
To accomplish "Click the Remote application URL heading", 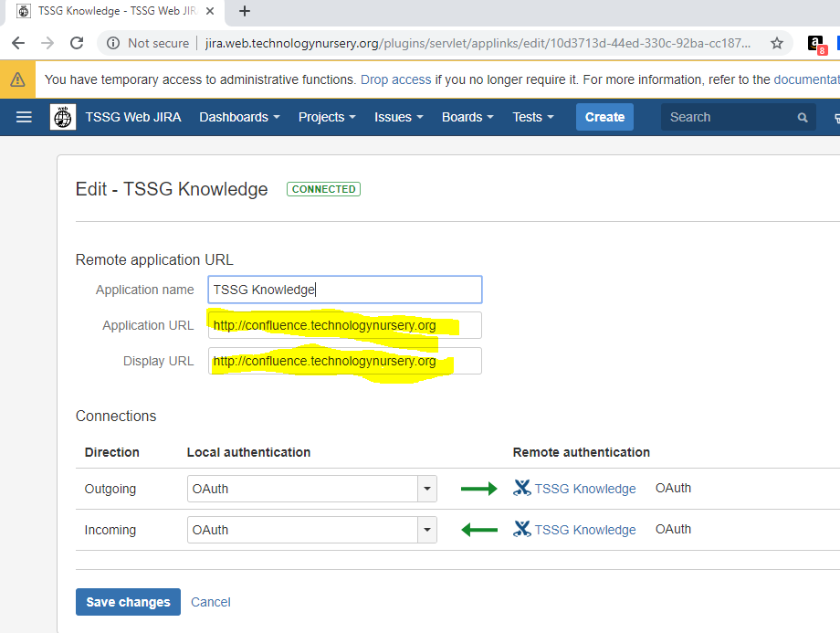I will [x=154, y=260].
